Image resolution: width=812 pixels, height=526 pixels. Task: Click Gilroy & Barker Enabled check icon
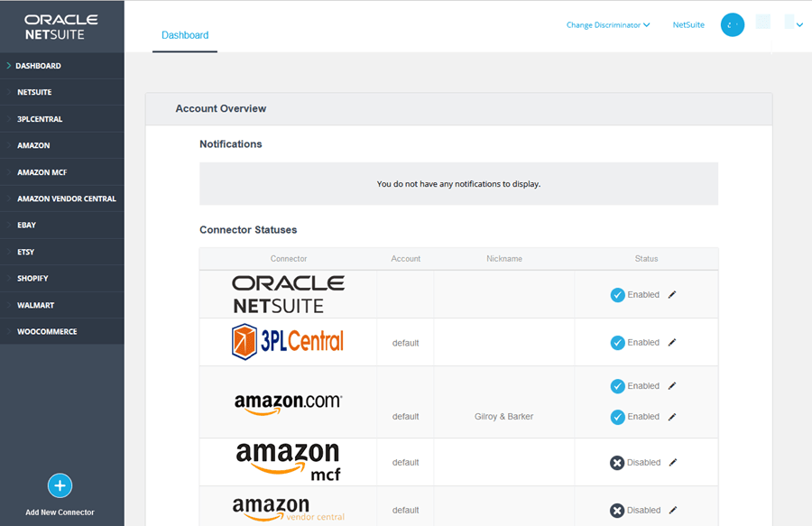[617, 417]
